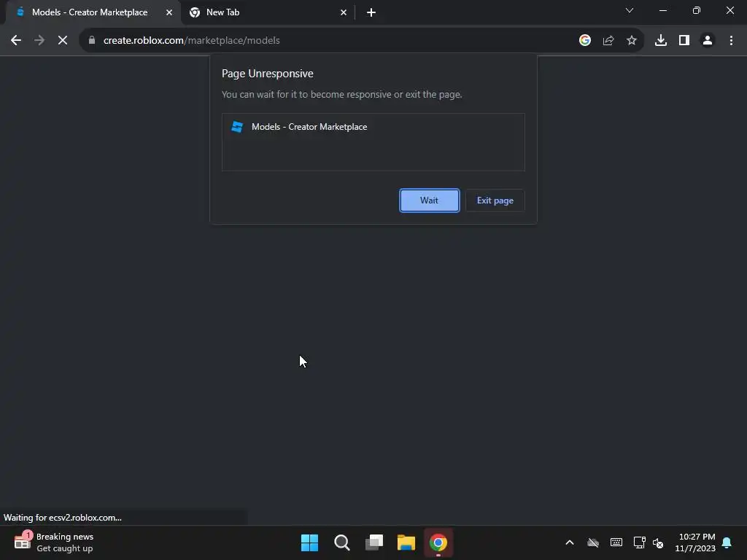The image size is (747, 560).
Task: Open Chrome downloads
Action: 661,41
